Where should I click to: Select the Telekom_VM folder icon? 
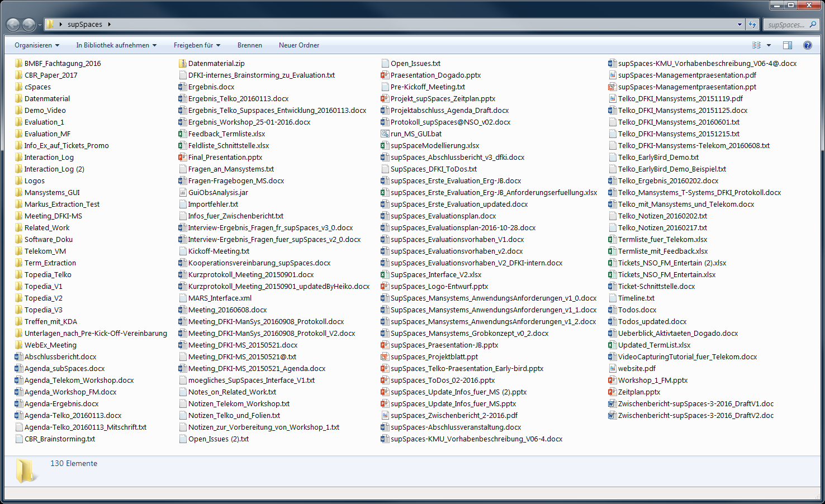coord(18,251)
